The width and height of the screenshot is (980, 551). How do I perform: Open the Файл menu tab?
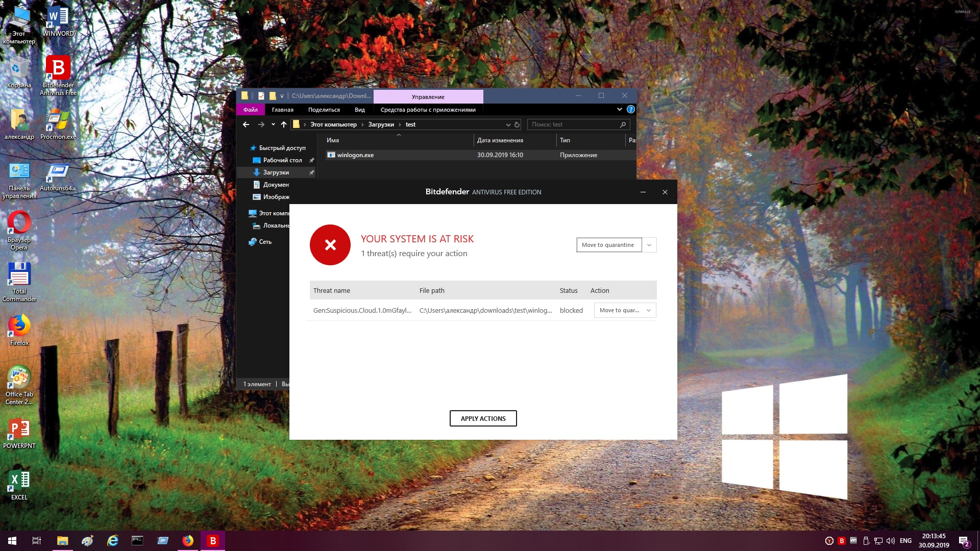pos(251,110)
